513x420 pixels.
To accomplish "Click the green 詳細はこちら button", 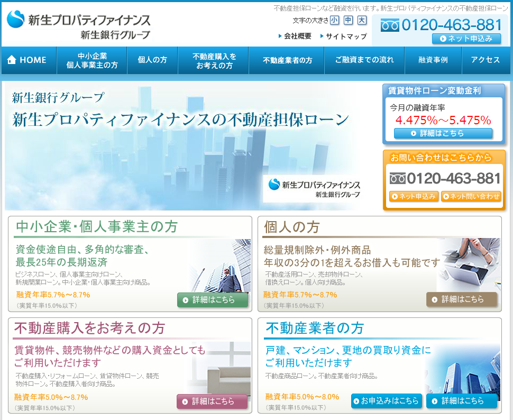I will [213, 300].
